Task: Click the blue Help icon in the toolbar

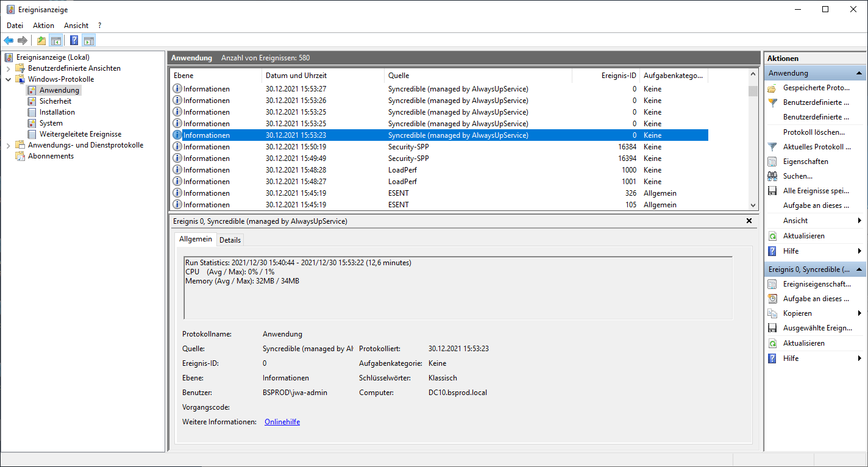Action: tap(74, 41)
